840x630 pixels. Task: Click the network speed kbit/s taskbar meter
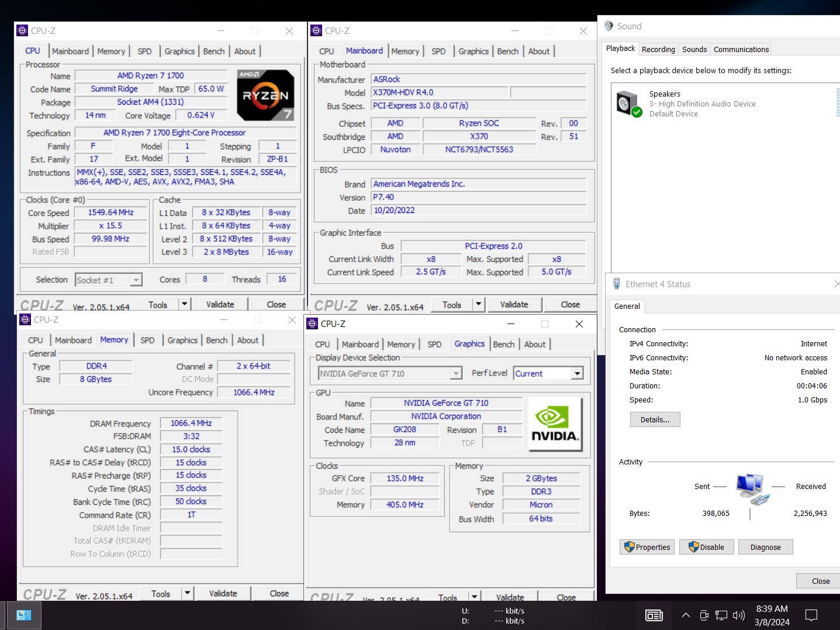(493, 616)
